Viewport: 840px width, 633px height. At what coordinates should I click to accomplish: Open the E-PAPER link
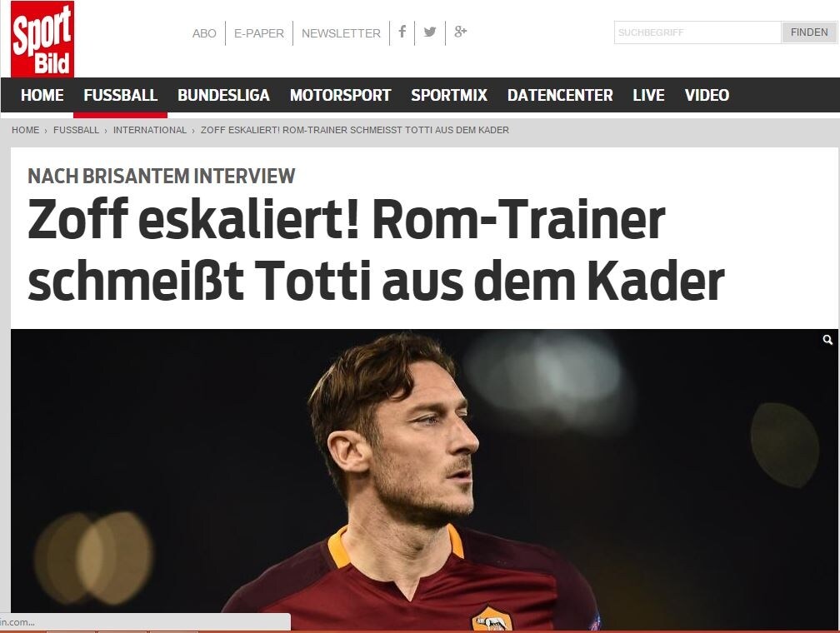(258, 33)
